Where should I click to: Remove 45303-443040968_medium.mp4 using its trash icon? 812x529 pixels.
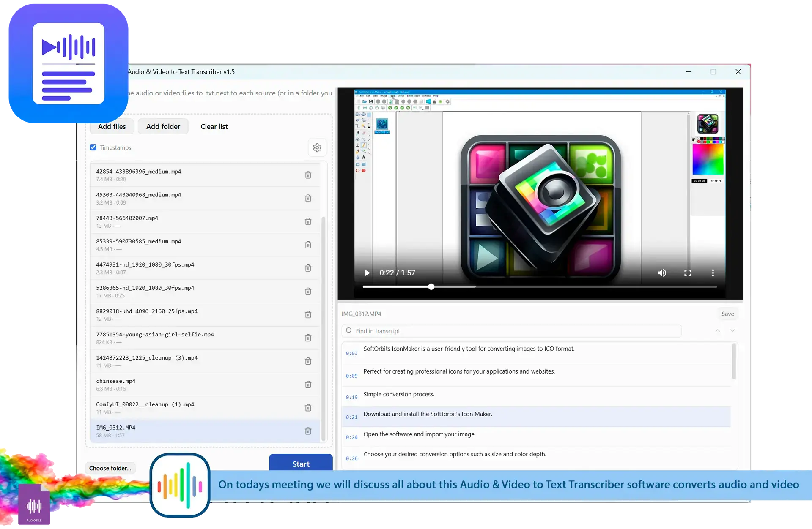308,198
